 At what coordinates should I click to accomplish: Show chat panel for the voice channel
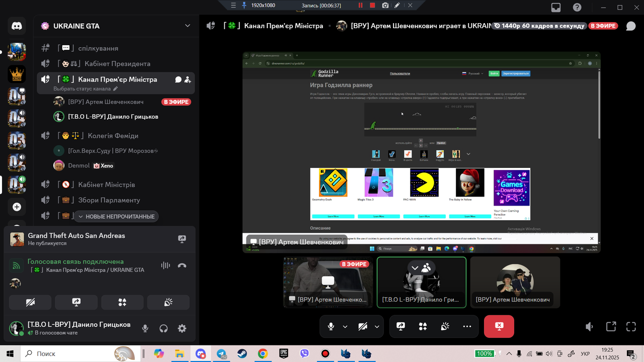click(x=630, y=26)
